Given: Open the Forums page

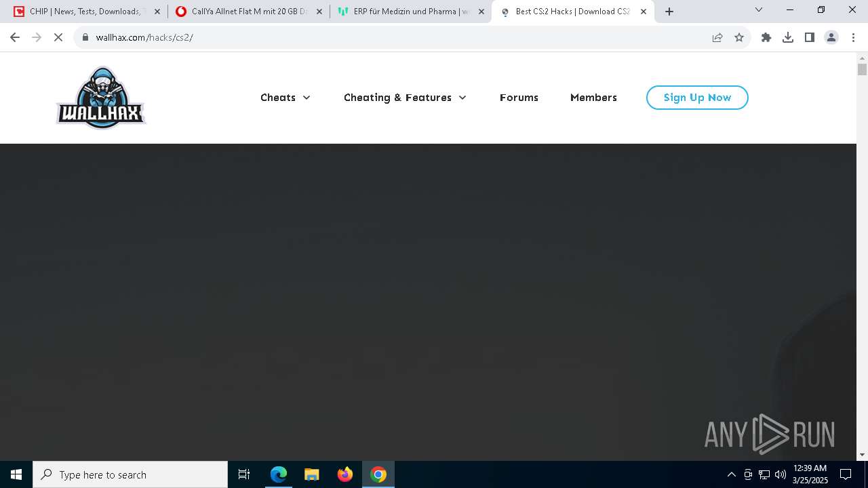Looking at the screenshot, I should (x=519, y=98).
